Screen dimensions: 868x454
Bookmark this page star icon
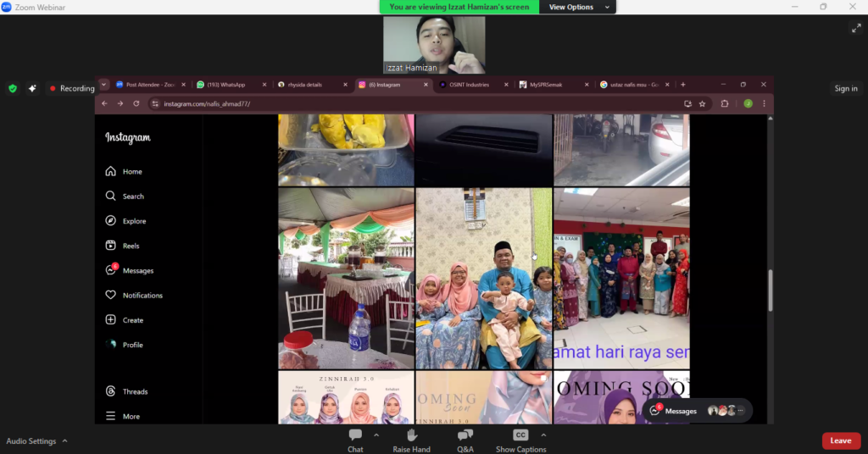[703, 103]
